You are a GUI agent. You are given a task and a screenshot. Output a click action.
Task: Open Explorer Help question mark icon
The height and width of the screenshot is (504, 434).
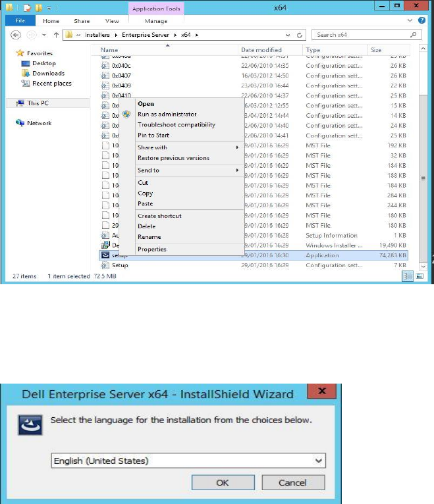tap(421, 20)
